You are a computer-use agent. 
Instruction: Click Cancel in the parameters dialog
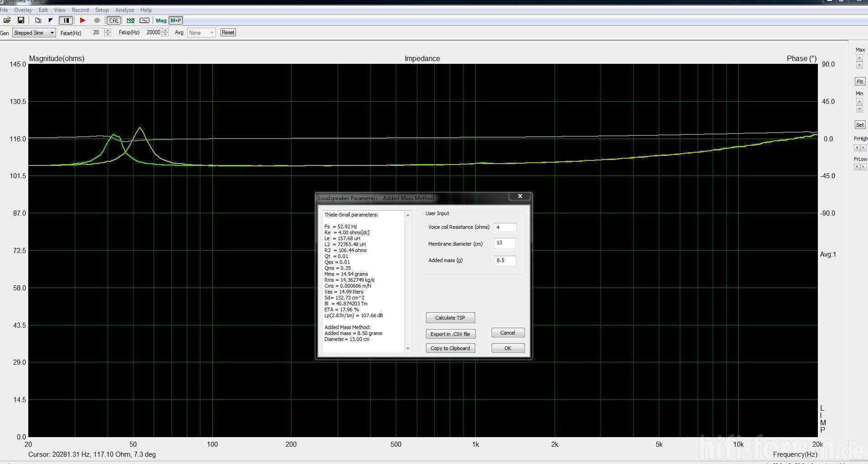click(508, 333)
